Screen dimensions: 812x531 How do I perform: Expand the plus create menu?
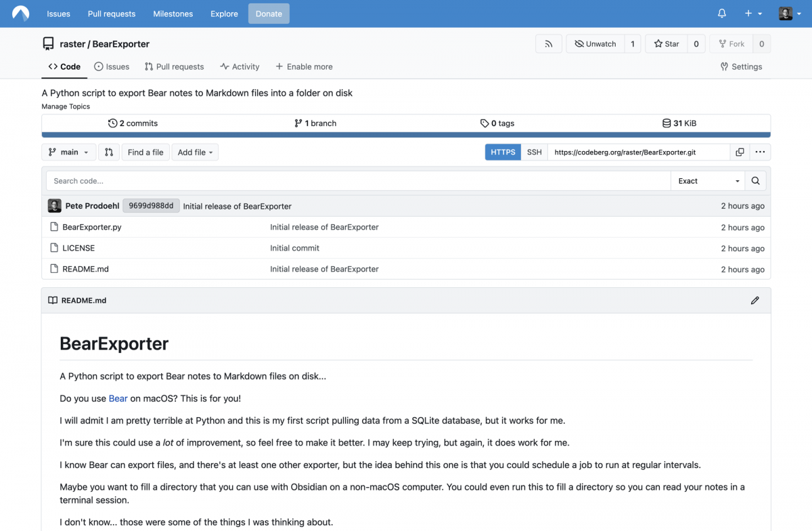click(x=753, y=14)
